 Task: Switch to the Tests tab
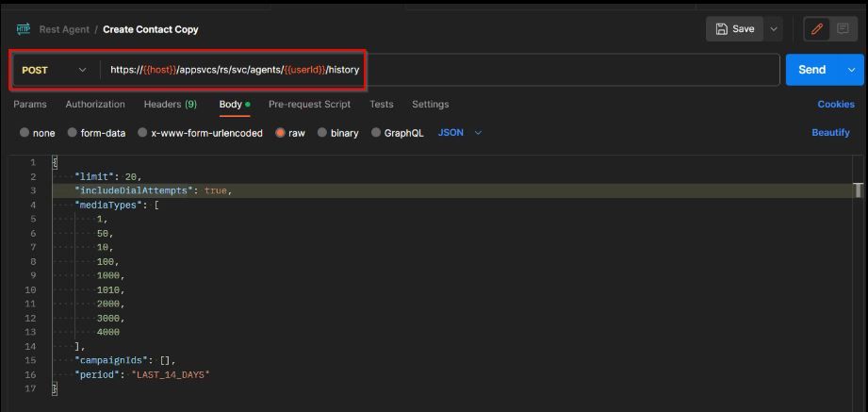click(x=382, y=104)
